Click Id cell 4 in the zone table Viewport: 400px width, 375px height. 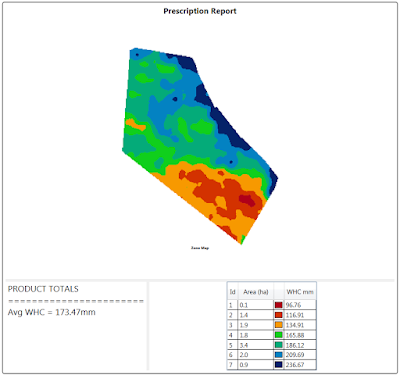[232, 335]
